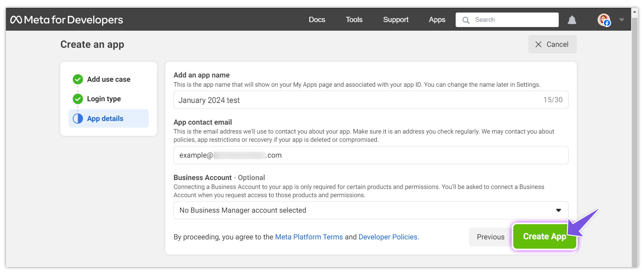The height and width of the screenshot is (275, 644).
Task: Open the Support menu item
Action: [395, 20]
